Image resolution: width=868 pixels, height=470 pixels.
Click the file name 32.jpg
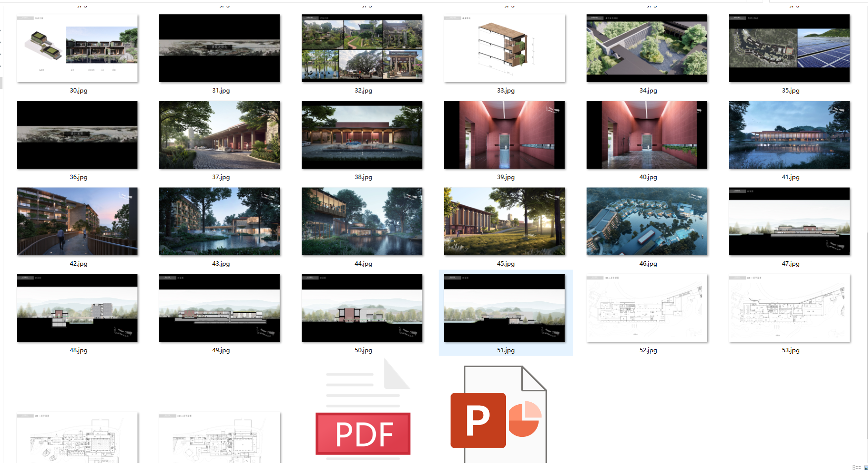point(364,91)
